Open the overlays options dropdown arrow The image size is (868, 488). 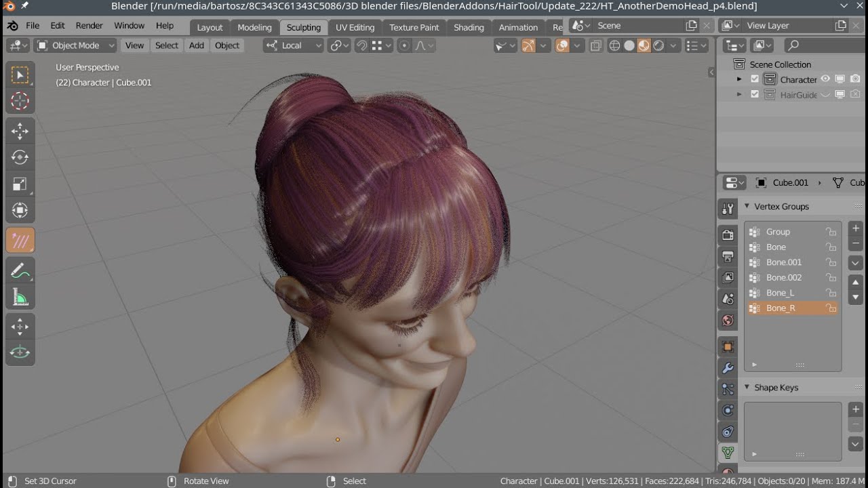(577, 45)
